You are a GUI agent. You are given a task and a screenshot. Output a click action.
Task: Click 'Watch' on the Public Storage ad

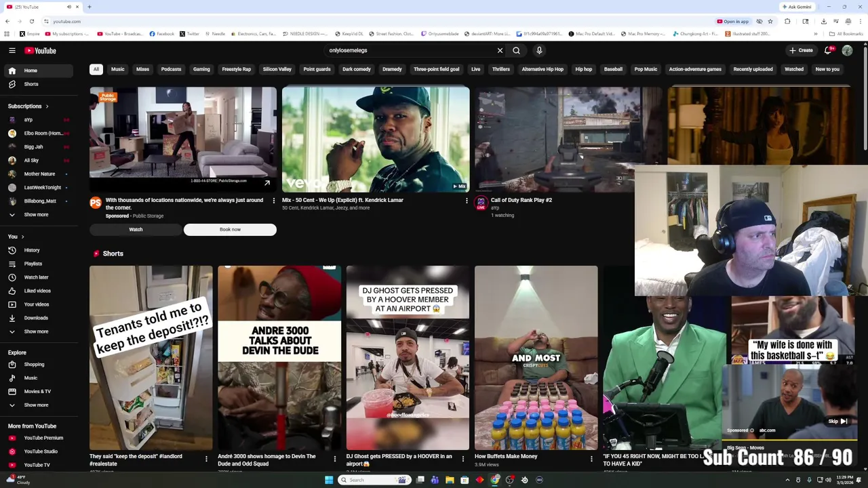click(x=136, y=230)
